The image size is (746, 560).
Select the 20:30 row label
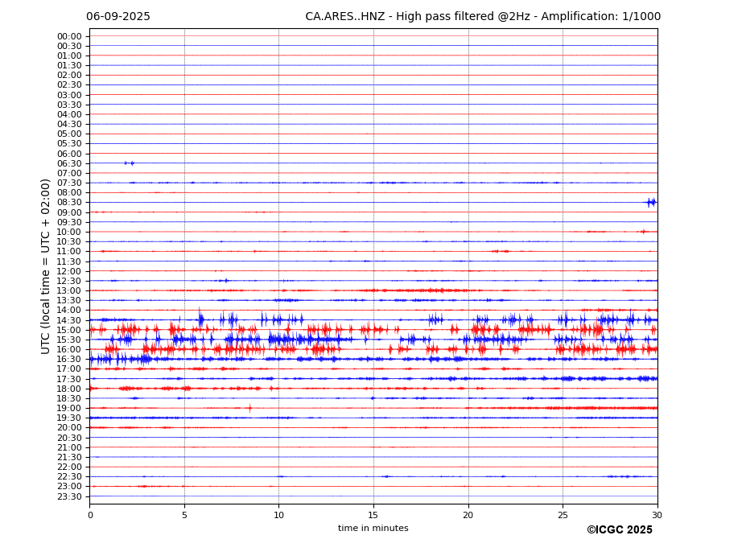coord(69,438)
